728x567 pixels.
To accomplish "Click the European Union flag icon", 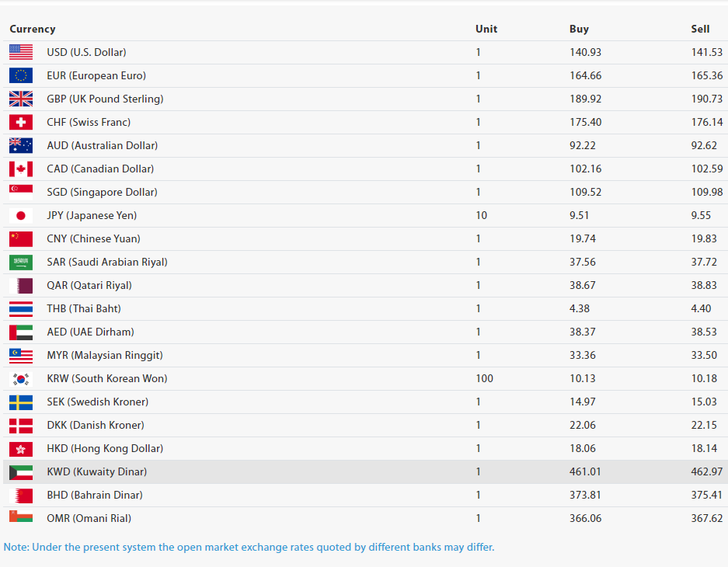I will click(21, 75).
